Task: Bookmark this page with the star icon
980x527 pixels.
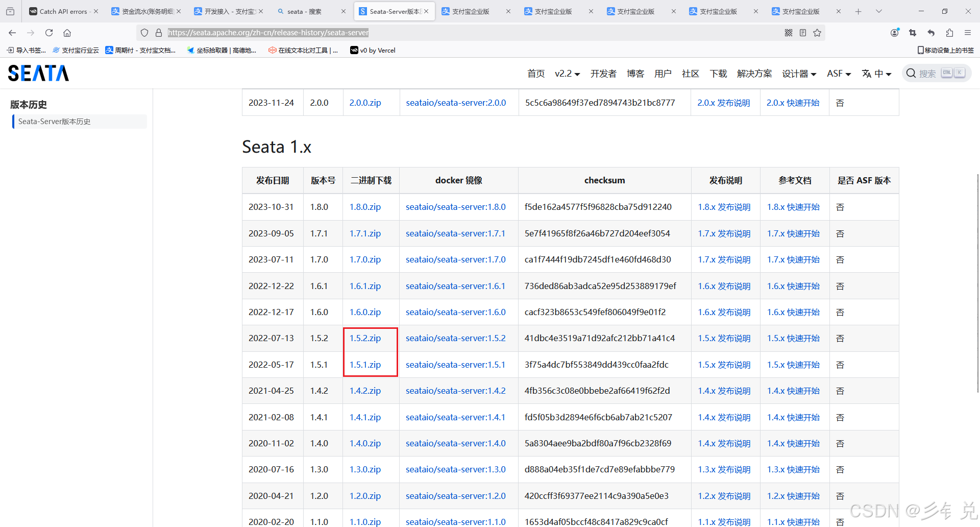Action: click(817, 33)
